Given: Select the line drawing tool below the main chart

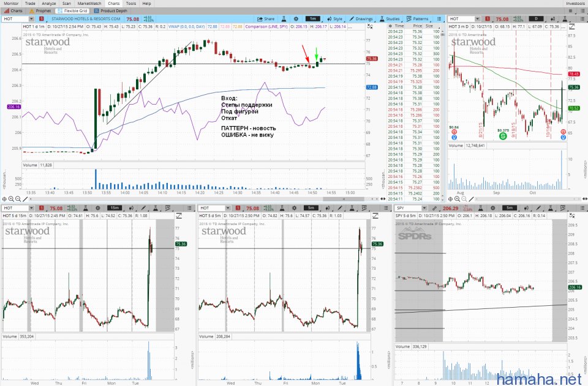Looking at the screenshot, I should (x=25, y=199).
